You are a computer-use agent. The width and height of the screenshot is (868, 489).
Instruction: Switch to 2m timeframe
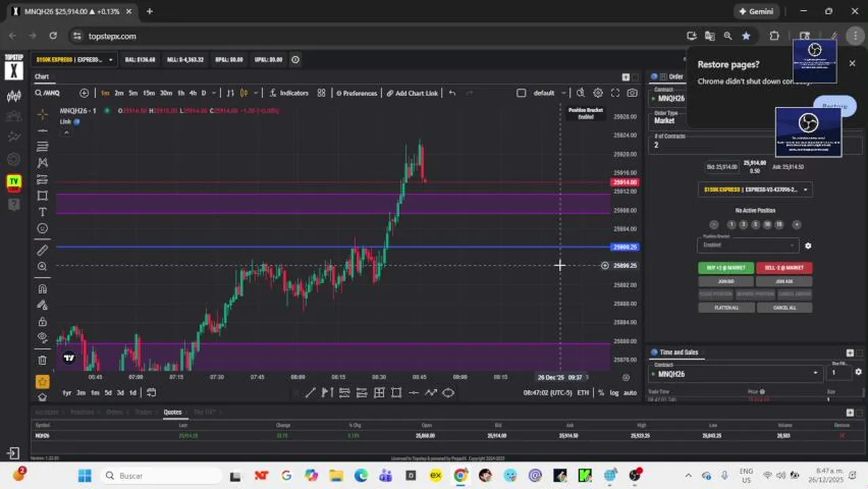pos(119,93)
